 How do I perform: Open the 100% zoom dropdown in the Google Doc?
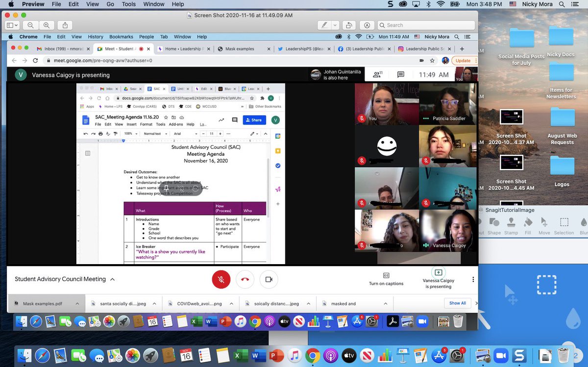click(130, 133)
